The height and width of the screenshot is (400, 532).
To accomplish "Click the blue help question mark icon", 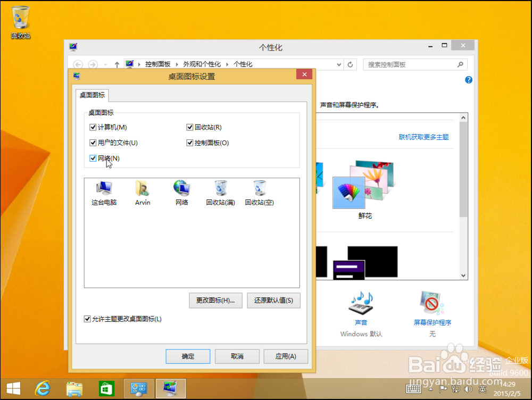I will pos(468,80).
